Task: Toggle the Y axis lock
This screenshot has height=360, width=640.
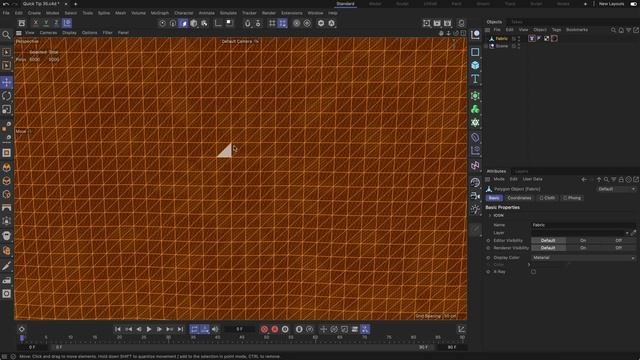Action: tap(46, 23)
